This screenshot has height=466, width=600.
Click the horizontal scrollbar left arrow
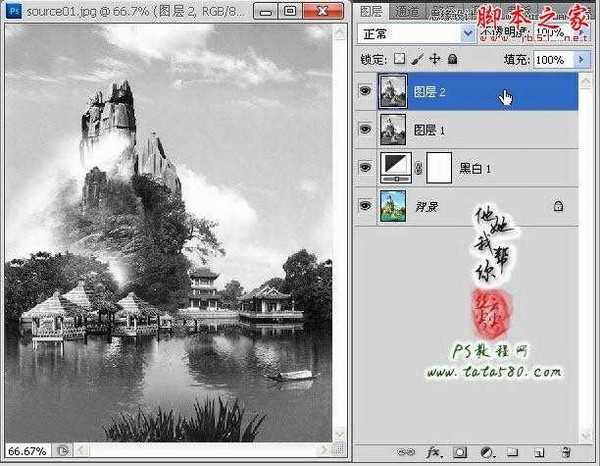(x=81, y=450)
